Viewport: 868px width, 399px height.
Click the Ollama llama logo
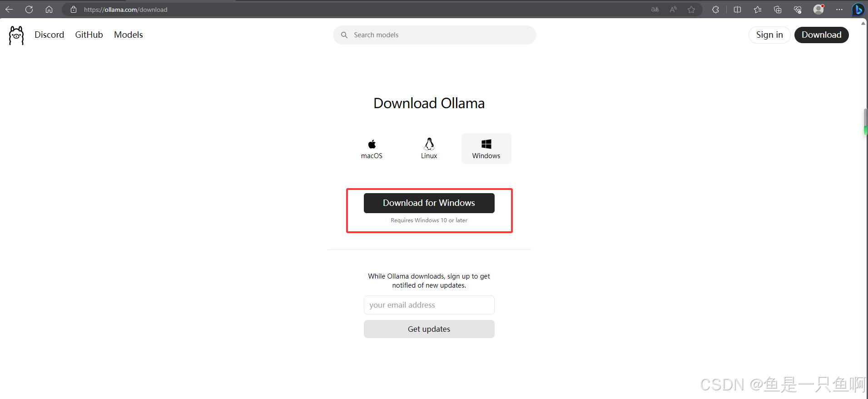coord(16,35)
